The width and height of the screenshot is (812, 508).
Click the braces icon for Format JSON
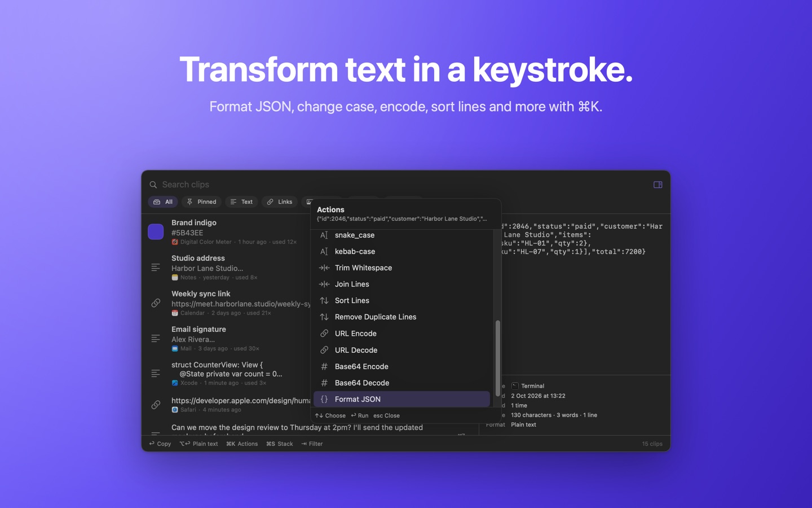tap(324, 399)
